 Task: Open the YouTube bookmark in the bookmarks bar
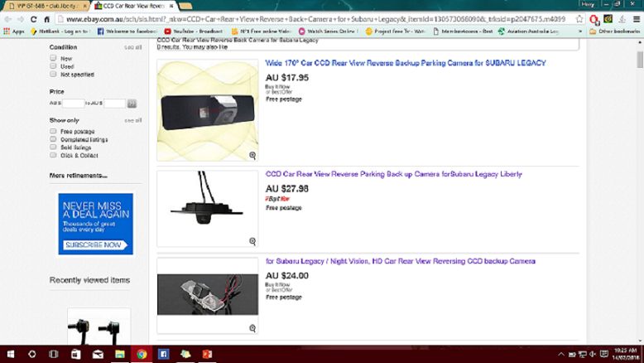pos(195,31)
